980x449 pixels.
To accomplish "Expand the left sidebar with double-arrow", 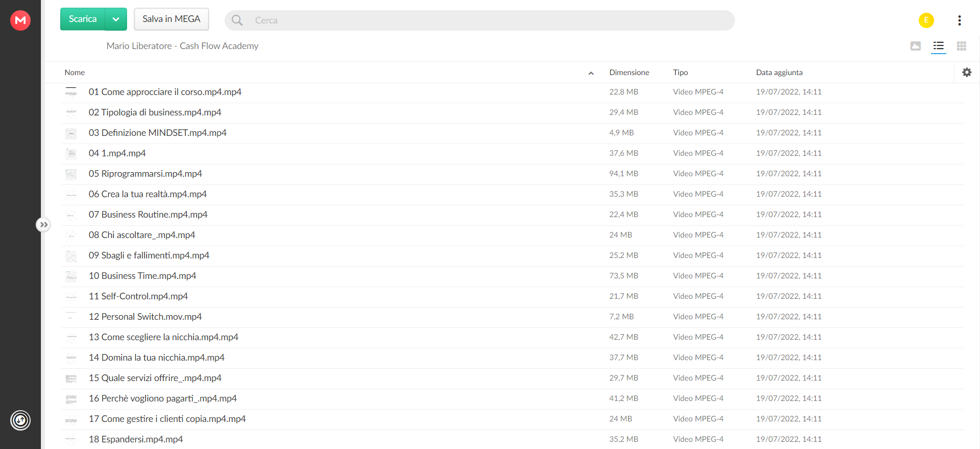I will (x=44, y=225).
